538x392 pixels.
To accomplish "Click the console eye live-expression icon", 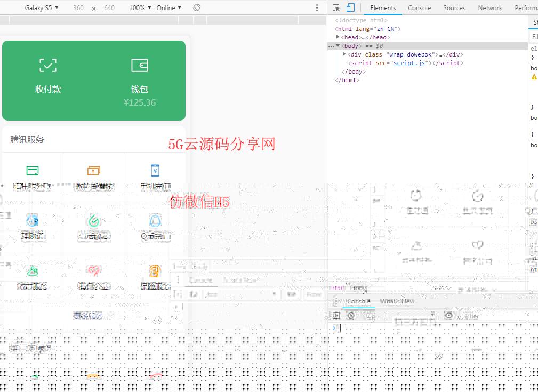I will coord(448,315).
